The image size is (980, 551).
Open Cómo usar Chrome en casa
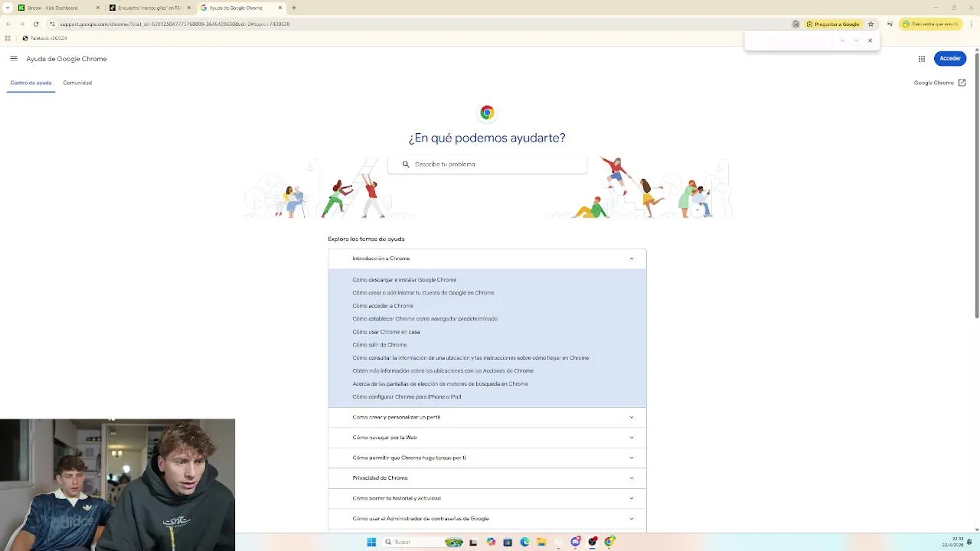[386, 332]
